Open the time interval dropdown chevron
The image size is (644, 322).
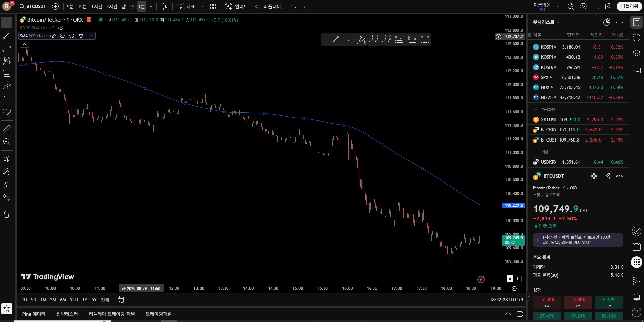[151, 6]
